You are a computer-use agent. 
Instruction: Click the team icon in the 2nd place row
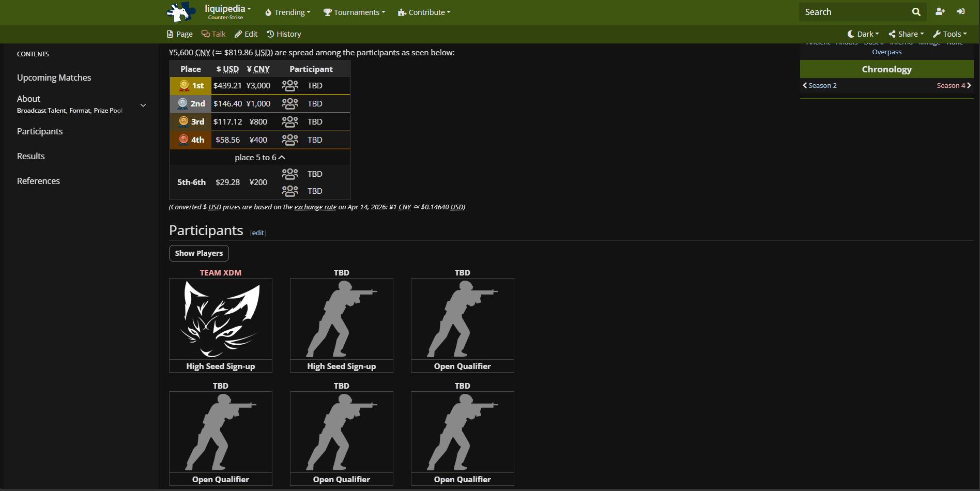[x=290, y=103]
